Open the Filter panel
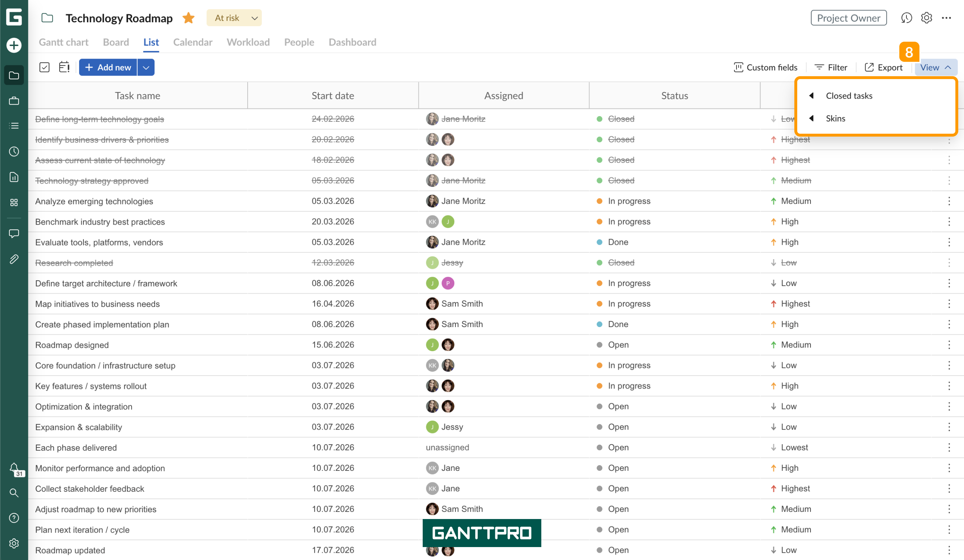The width and height of the screenshot is (964, 560). (x=831, y=67)
